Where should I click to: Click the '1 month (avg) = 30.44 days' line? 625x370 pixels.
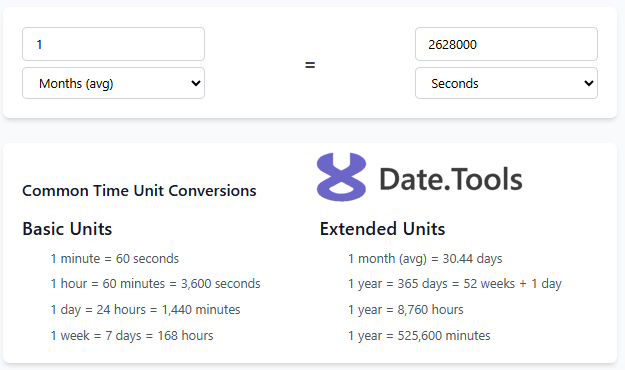[425, 258]
